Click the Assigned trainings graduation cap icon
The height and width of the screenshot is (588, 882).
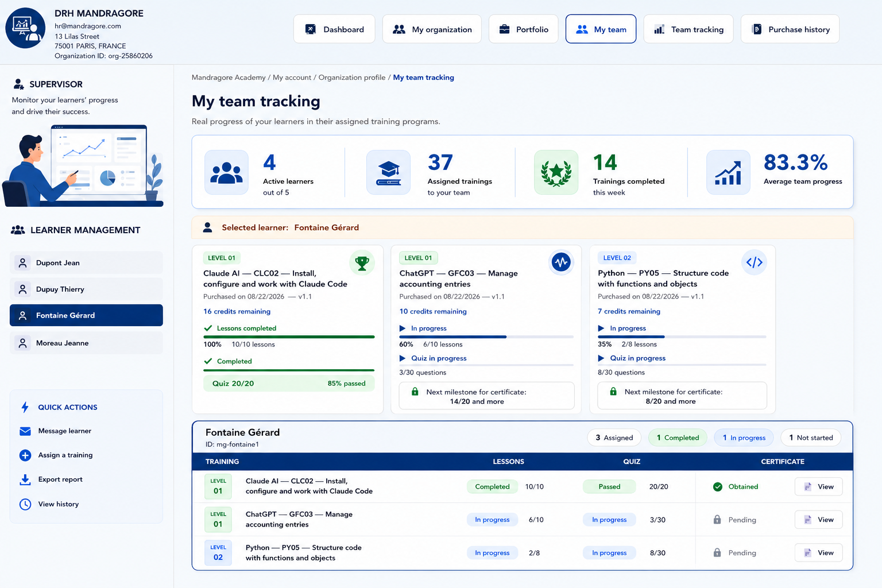click(389, 172)
